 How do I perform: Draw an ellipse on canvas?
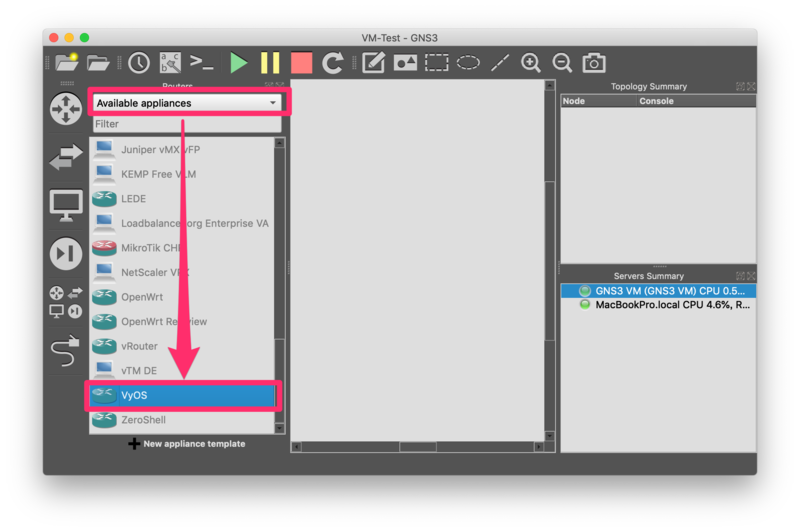pyautogui.click(x=468, y=63)
